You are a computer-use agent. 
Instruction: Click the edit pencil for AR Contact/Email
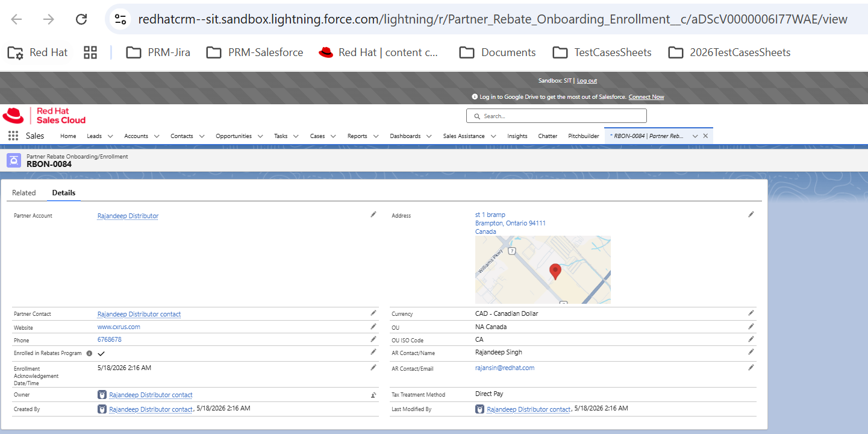tap(751, 367)
